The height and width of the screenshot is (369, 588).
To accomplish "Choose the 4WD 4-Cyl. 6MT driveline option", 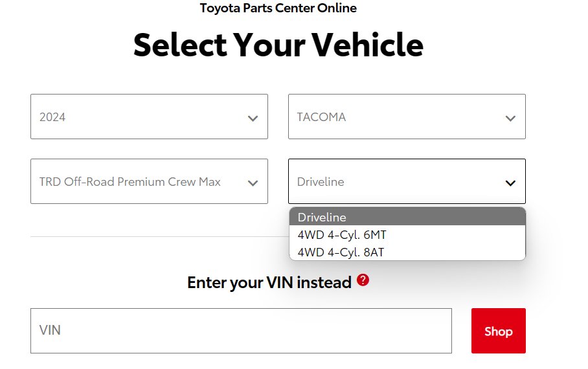I will [407, 235].
